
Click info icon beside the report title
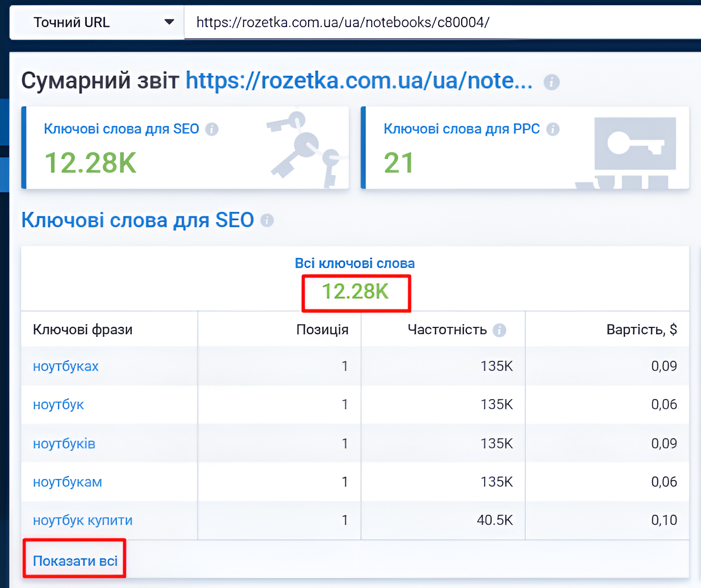click(x=552, y=82)
